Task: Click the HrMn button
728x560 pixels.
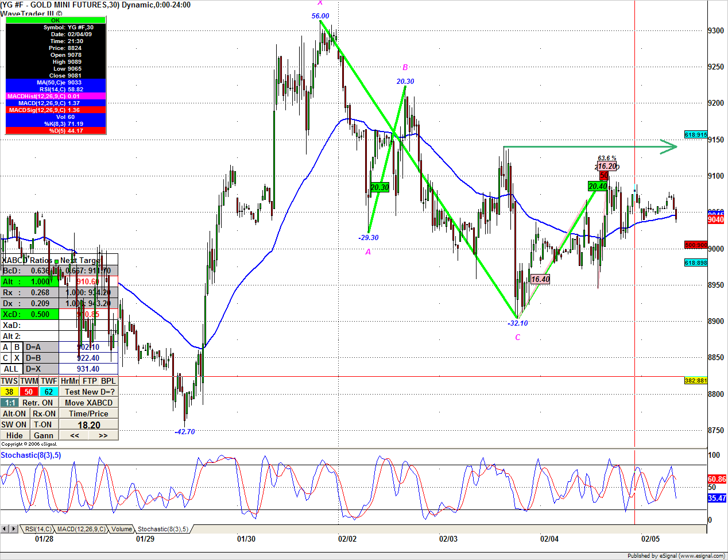Action: pos(69,381)
